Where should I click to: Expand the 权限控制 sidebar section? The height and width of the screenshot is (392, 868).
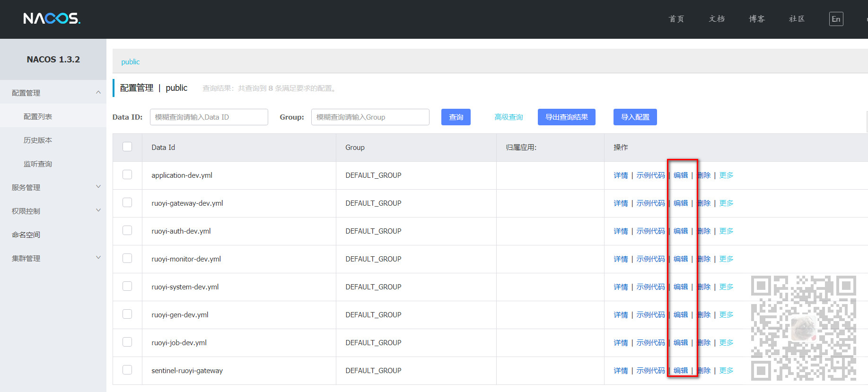click(x=53, y=211)
